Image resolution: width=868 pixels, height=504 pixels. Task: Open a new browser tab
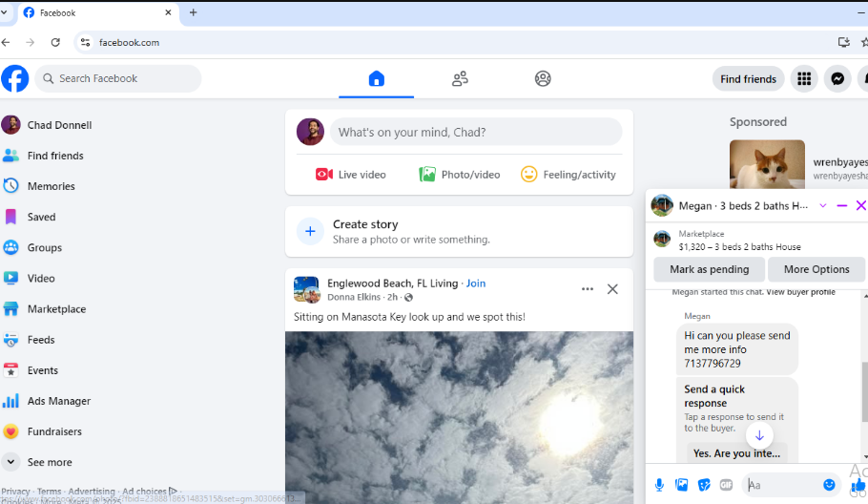tap(194, 12)
